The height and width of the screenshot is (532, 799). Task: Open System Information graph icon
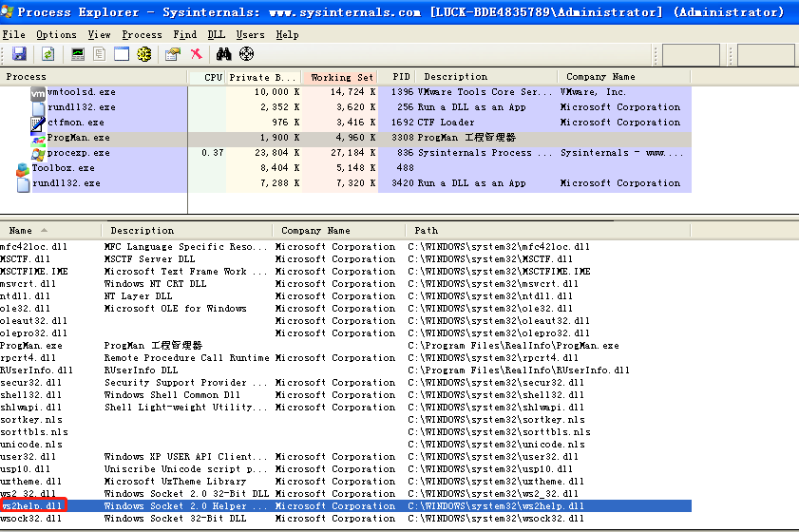click(x=78, y=55)
